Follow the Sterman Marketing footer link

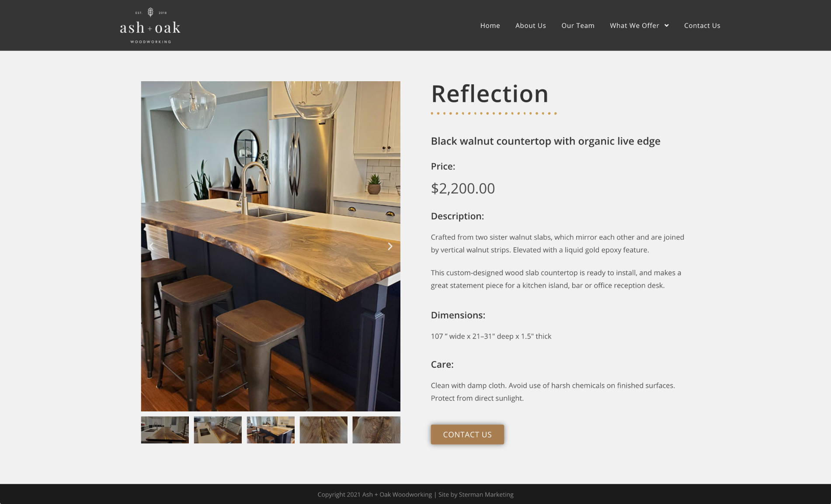(486, 494)
